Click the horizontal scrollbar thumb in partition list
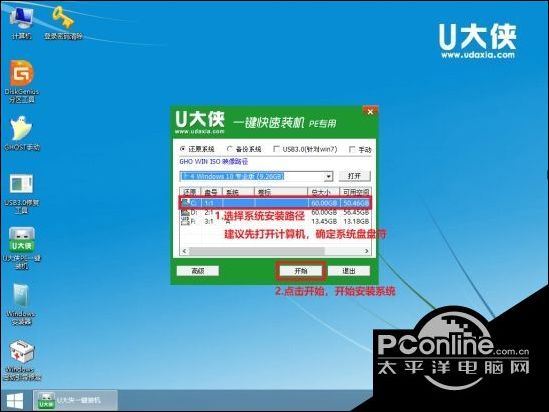549x412 pixels. [257, 251]
